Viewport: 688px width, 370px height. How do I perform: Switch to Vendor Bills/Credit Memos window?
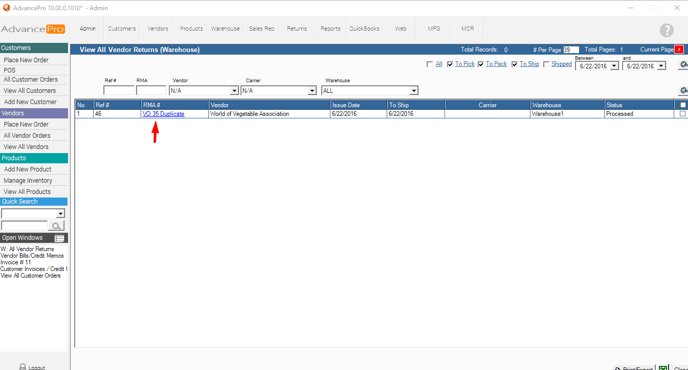pos(32,255)
